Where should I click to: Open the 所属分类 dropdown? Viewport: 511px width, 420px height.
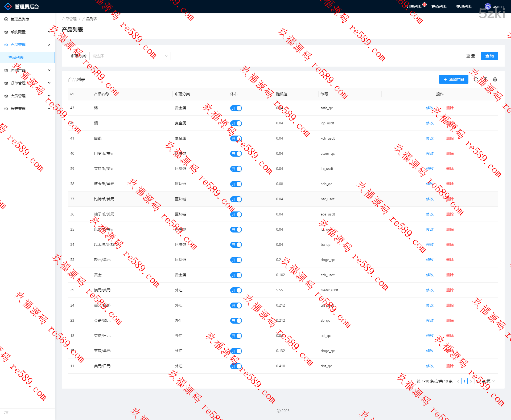pos(130,56)
